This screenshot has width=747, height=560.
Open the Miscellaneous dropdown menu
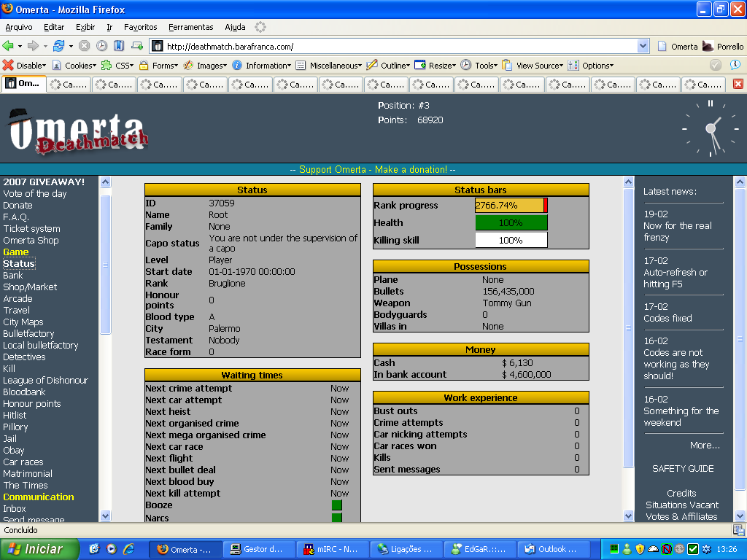pyautogui.click(x=329, y=65)
